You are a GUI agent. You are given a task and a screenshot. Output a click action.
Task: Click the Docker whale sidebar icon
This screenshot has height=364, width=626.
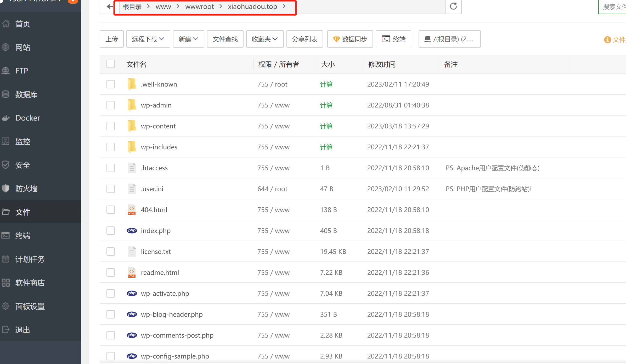click(x=6, y=118)
